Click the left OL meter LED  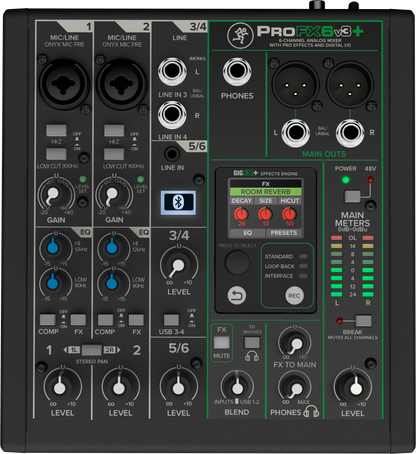click(336, 238)
